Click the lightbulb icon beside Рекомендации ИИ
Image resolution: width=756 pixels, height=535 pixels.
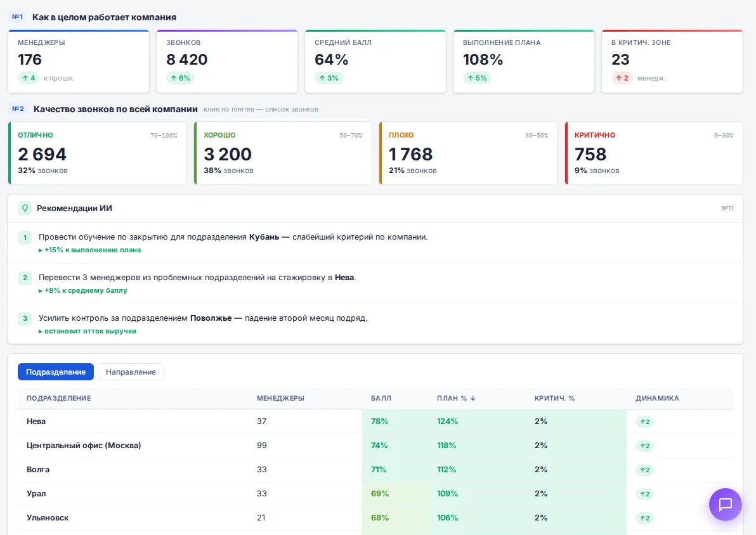point(25,208)
